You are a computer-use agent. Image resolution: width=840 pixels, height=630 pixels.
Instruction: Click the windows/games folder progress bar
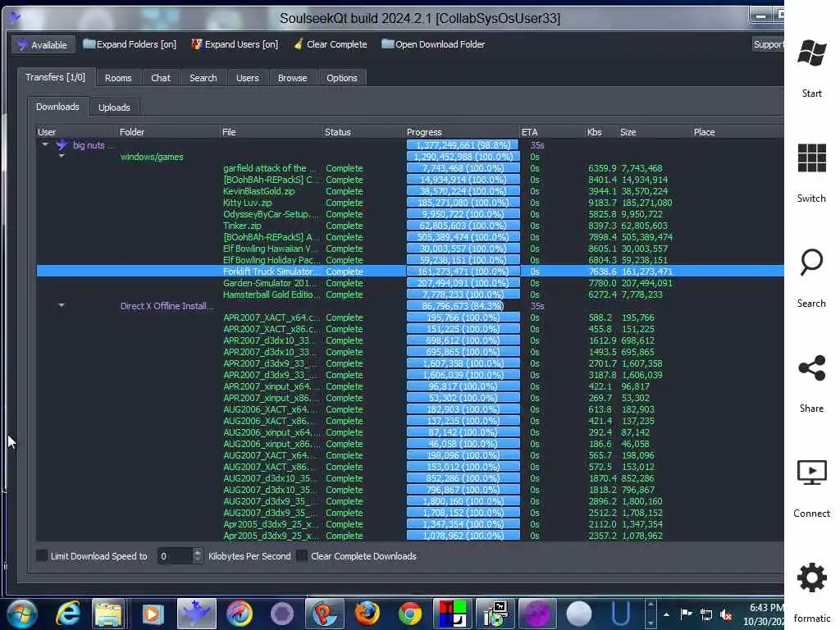click(x=463, y=157)
